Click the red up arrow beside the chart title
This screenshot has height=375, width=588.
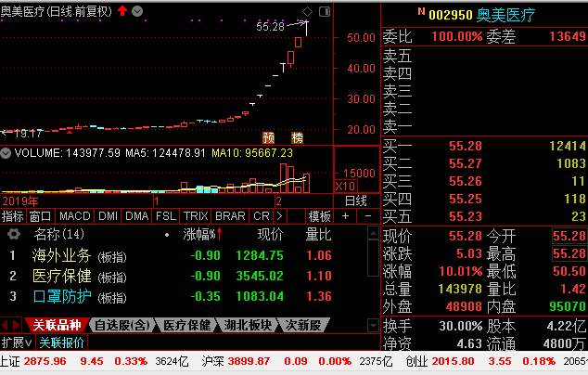click(122, 11)
